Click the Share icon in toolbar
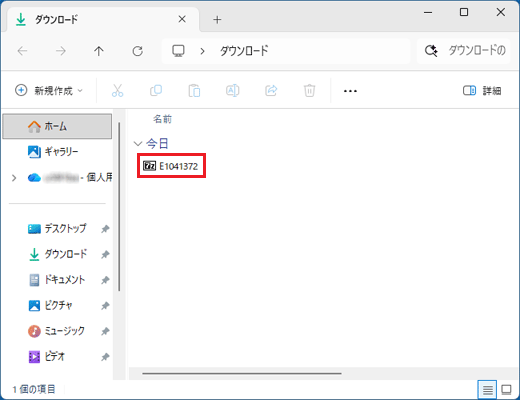520x400 pixels. pyautogui.click(x=271, y=90)
